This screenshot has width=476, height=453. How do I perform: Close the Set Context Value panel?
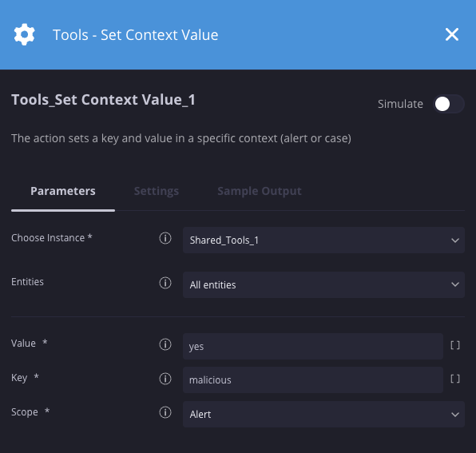point(452,34)
